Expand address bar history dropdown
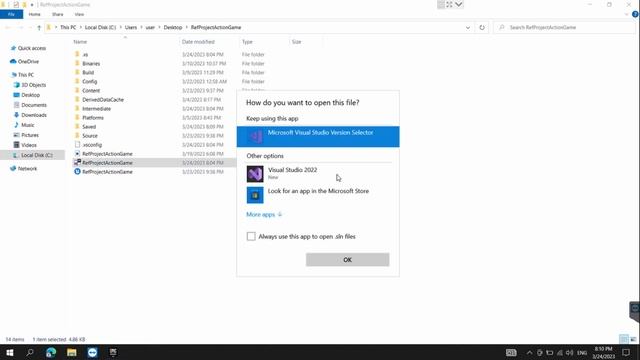640x360 pixels. tap(468, 27)
